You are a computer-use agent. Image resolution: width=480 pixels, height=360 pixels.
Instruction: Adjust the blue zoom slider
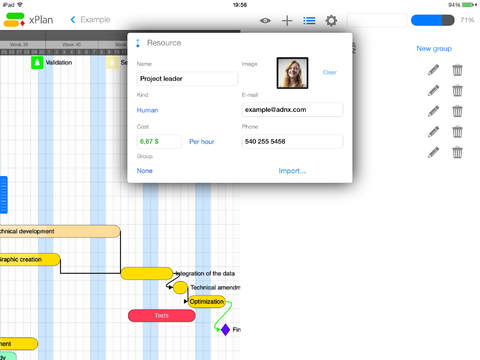(433, 20)
